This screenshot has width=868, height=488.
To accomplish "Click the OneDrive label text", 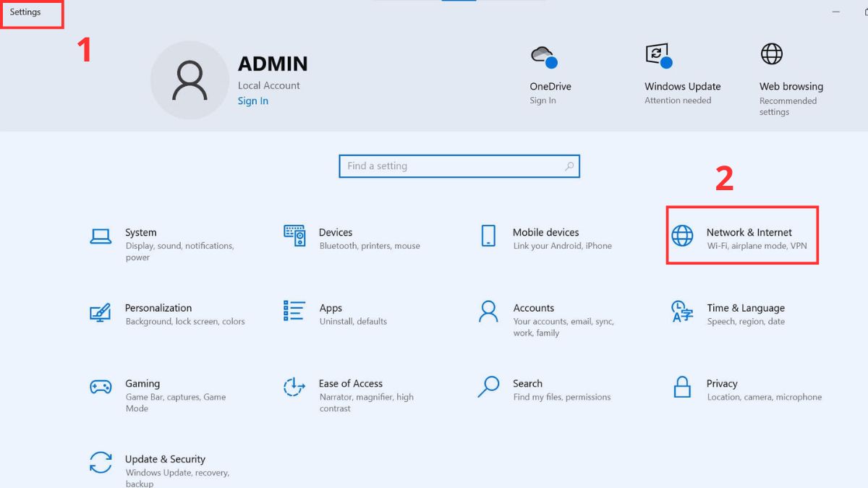I will (x=550, y=86).
